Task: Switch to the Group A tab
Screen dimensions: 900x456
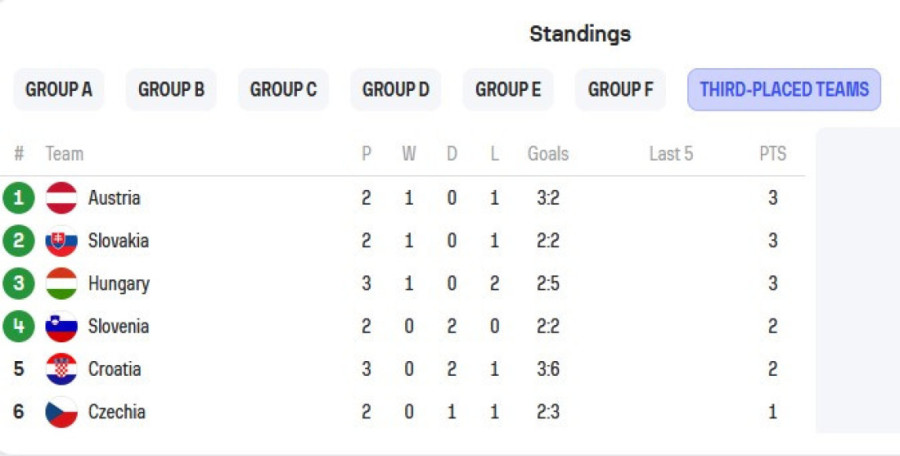Action: [x=59, y=90]
